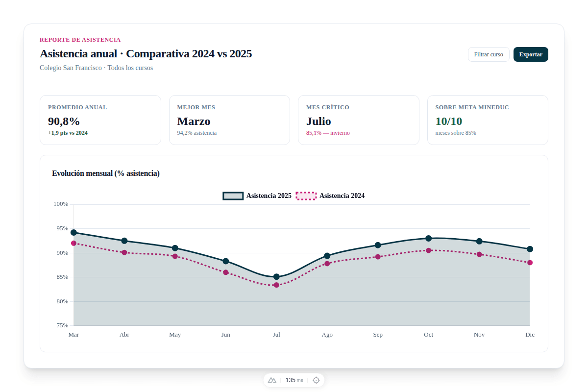
Task: Select the 2024 data point for Ago
Action: pos(327,264)
